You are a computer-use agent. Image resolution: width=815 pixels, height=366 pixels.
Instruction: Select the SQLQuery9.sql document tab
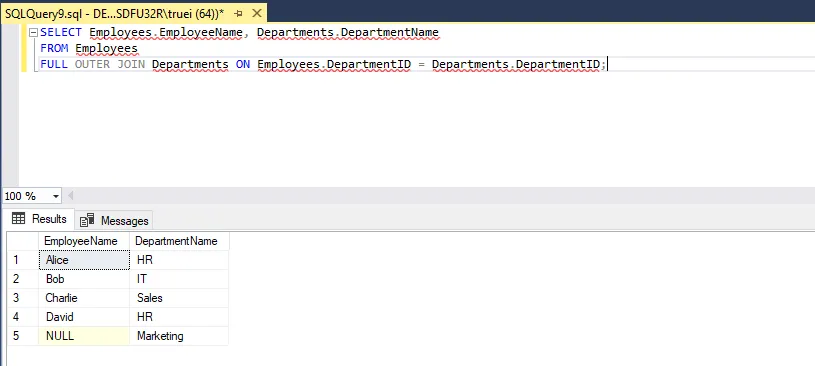coord(134,13)
